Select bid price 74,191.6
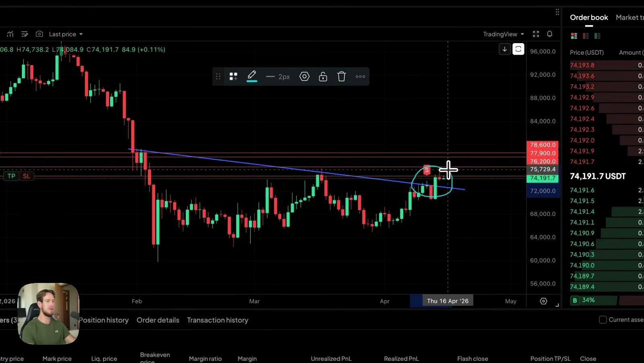The width and height of the screenshot is (644, 363). tap(582, 190)
